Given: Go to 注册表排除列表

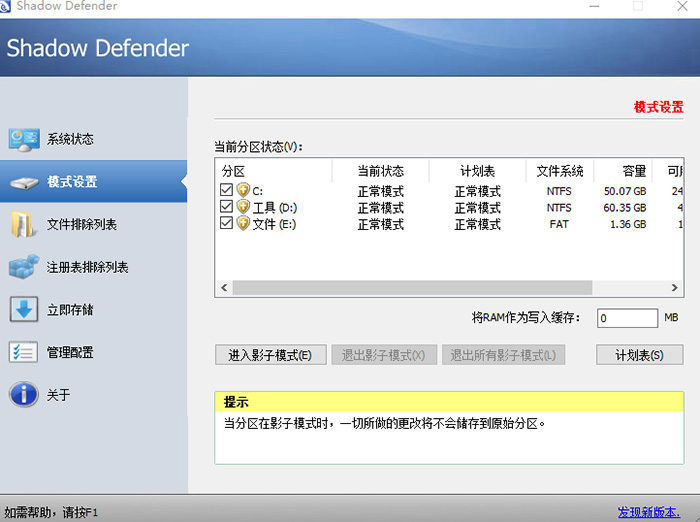Looking at the screenshot, I should 93,267.
